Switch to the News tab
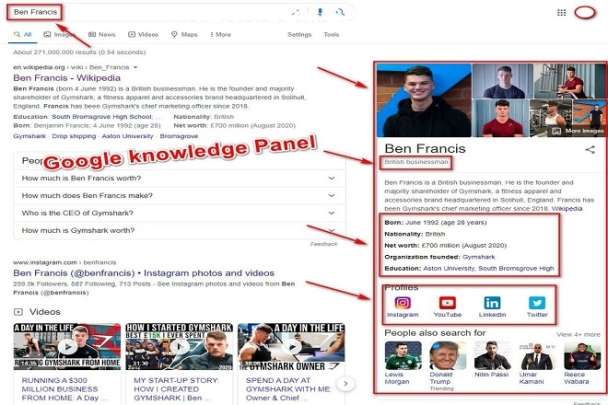The width and height of the screenshot is (608, 405). [102, 35]
